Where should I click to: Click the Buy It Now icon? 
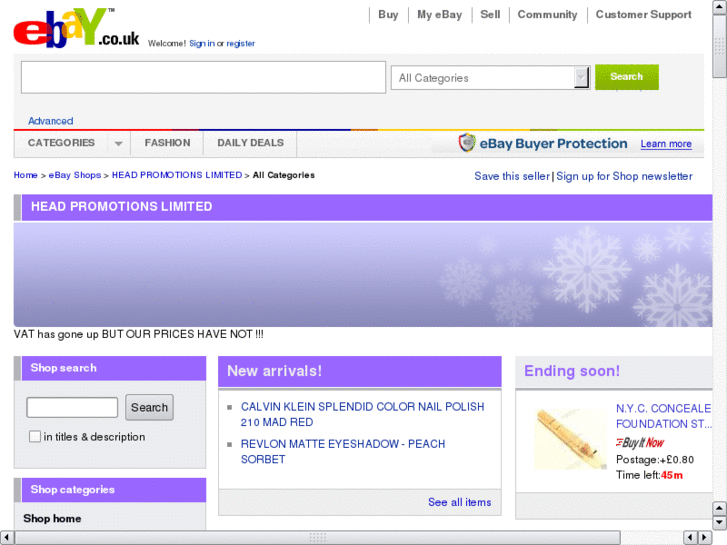[x=640, y=442]
